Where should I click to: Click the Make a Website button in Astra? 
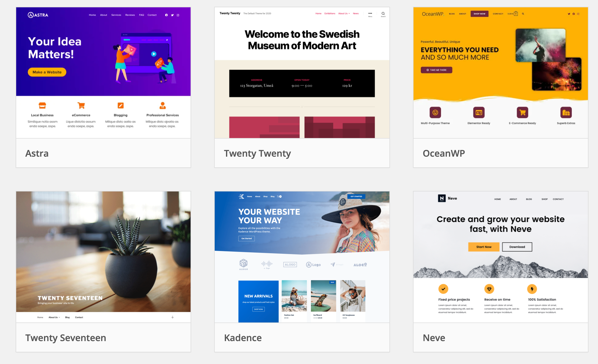coord(47,72)
